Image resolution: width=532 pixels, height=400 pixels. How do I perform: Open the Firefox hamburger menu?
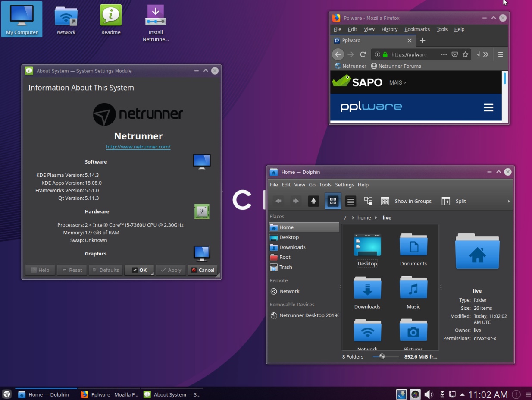(500, 54)
